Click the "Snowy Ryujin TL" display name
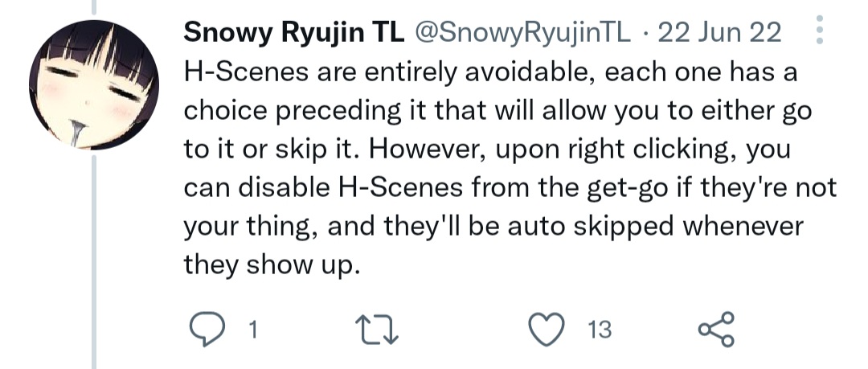This screenshot has height=369, width=868. [294, 32]
